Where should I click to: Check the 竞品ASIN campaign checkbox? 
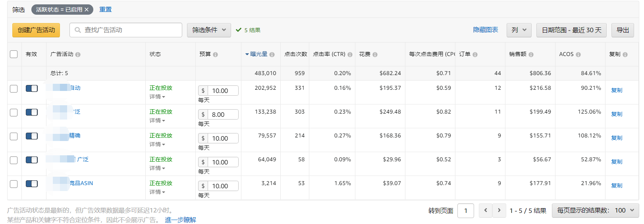click(x=14, y=184)
